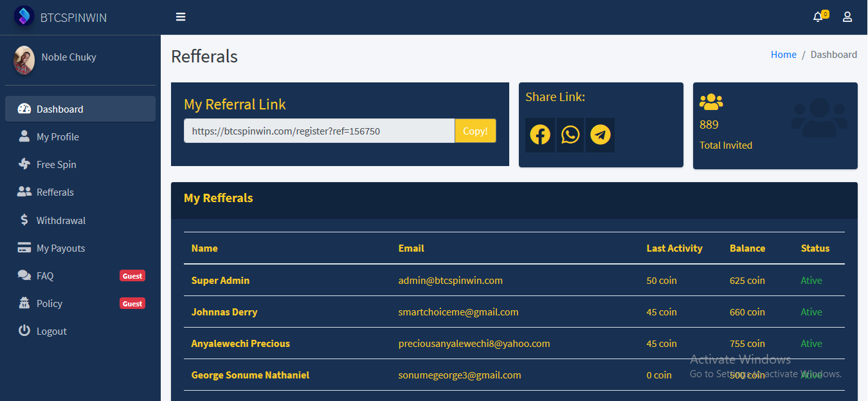Click the FAQ chat bubbles icon
The height and width of the screenshot is (401, 868).
24,275
